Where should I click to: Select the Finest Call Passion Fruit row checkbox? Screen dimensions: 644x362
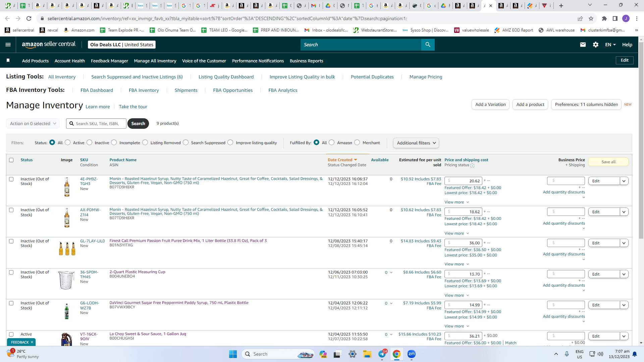[x=11, y=241]
